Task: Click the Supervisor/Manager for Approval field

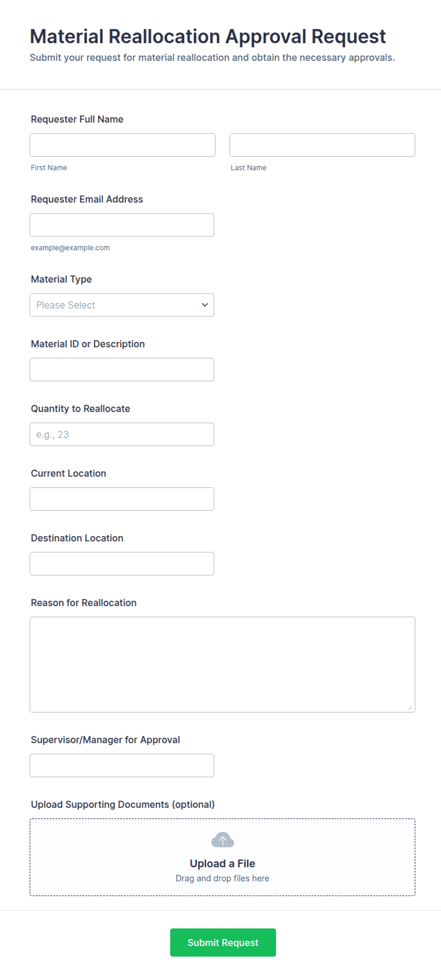Action: pyautogui.click(x=122, y=766)
